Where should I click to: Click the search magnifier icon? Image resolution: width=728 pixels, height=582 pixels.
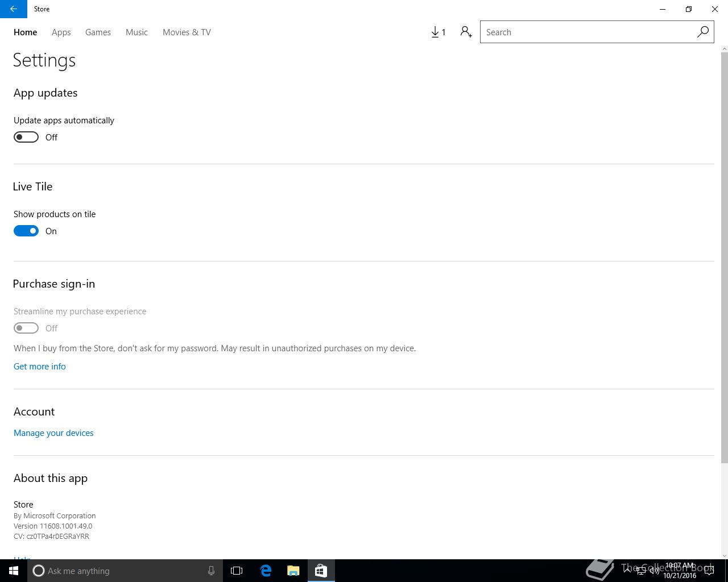(703, 32)
